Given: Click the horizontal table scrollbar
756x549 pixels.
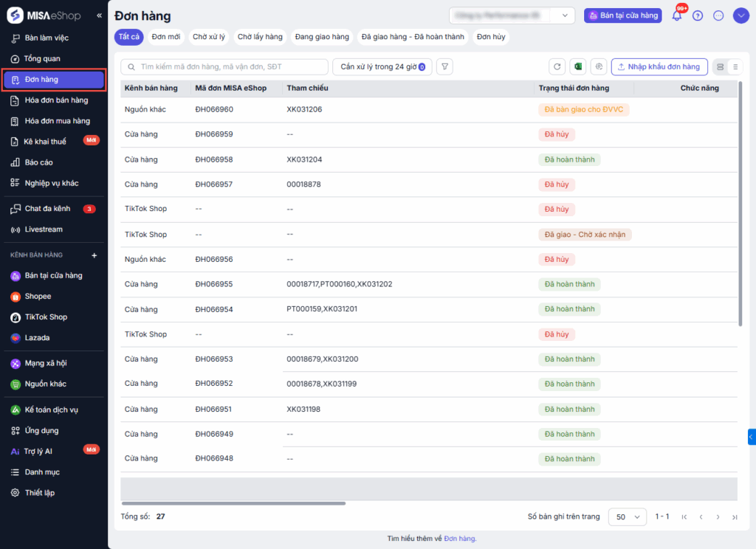Looking at the screenshot, I should pos(233,503).
